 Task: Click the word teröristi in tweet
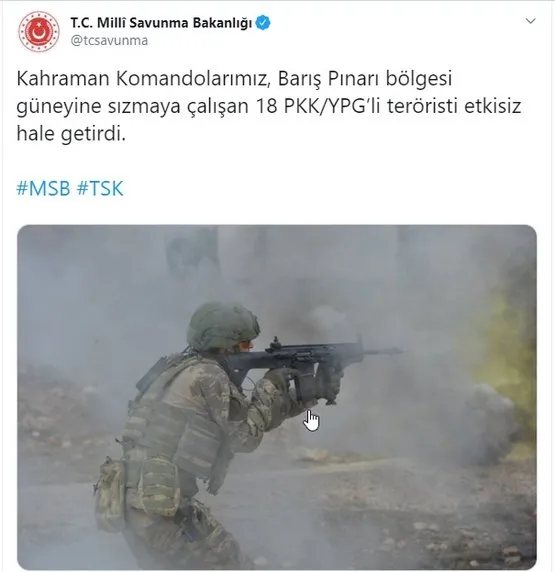421,107
